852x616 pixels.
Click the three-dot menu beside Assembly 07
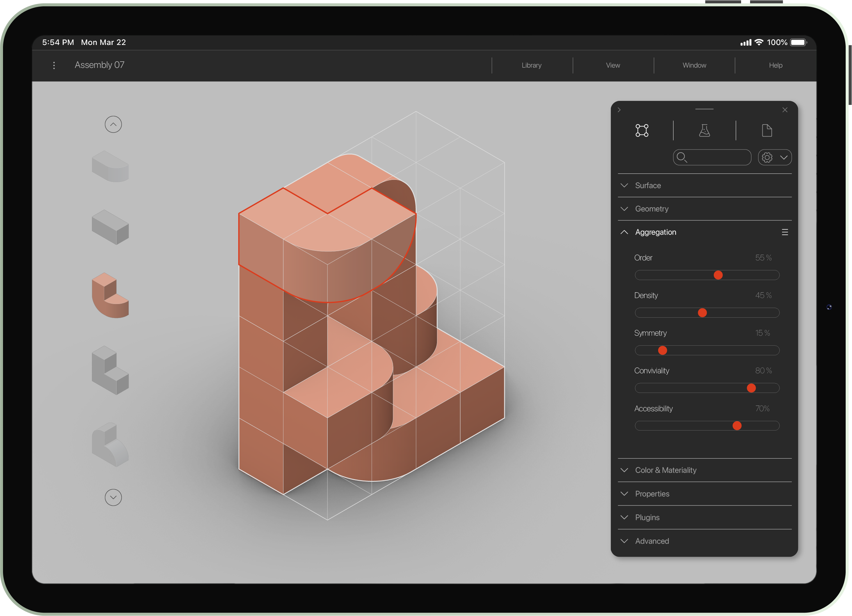[54, 65]
